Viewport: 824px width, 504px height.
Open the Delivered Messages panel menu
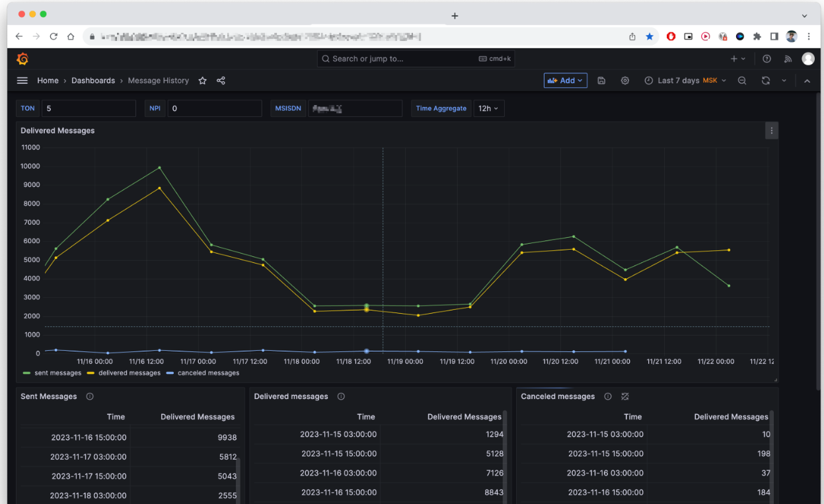pos(772,131)
